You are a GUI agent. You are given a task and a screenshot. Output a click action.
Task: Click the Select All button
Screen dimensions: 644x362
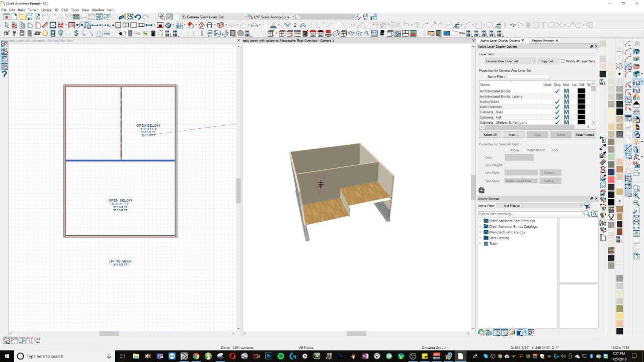click(x=490, y=135)
